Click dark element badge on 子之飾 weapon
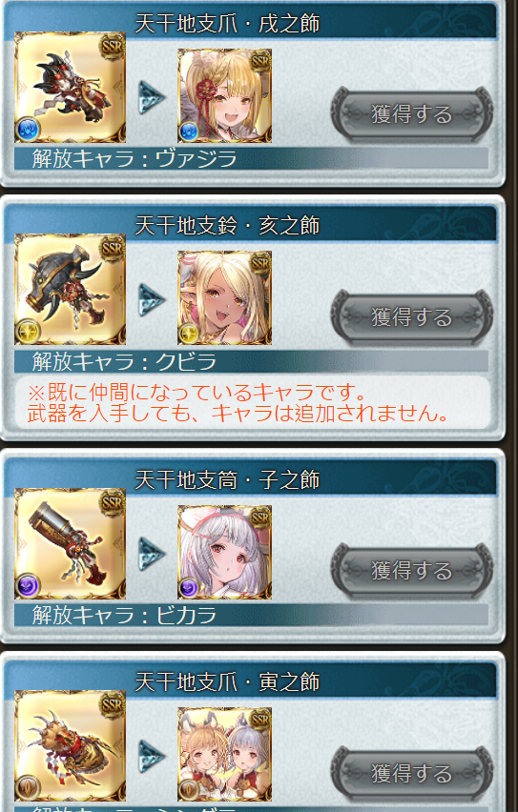 (x=28, y=586)
